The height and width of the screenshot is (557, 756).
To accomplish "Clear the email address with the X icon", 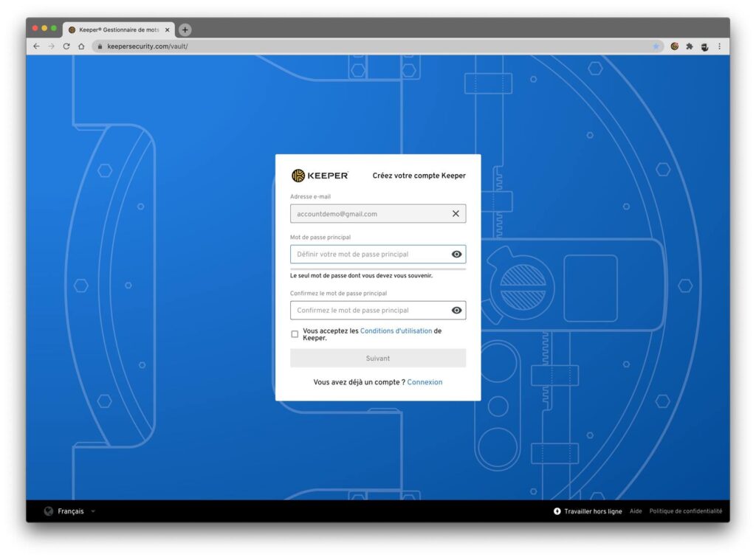I will (456, 214).
